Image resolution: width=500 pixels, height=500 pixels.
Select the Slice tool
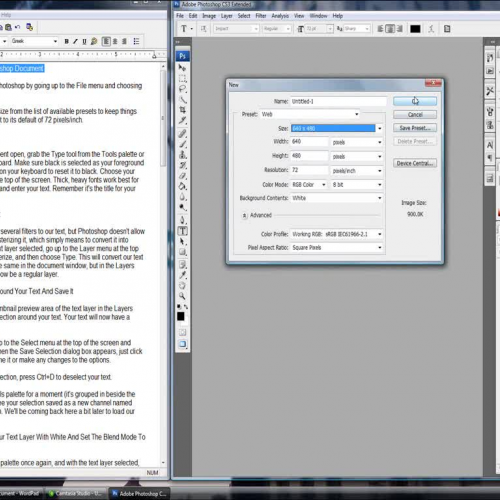tap(182, 120)
